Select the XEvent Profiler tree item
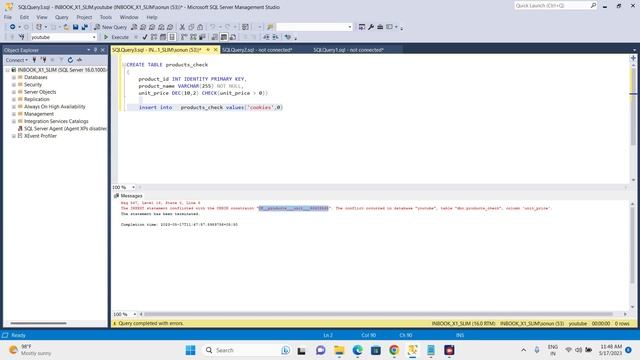 (40, 136)
